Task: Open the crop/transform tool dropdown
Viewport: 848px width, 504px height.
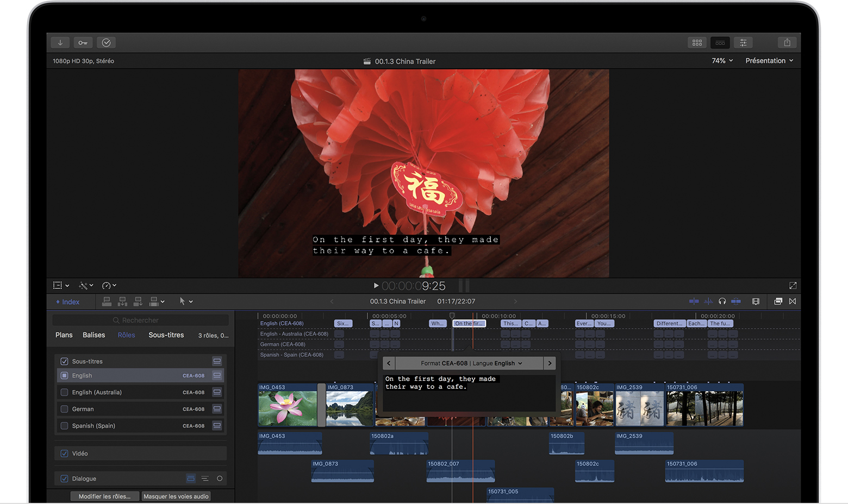Action: [x=61, y=285]
